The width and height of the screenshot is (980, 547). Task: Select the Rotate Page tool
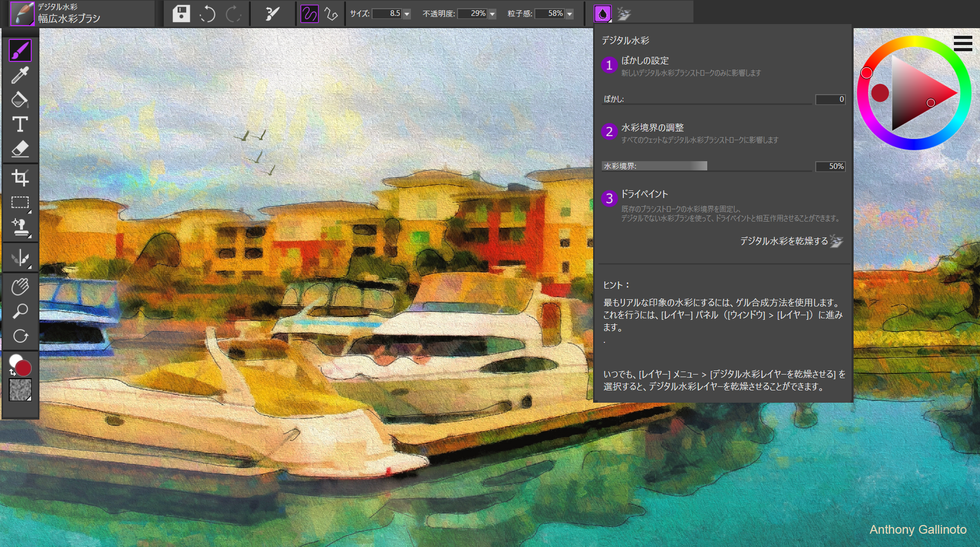click(20, 336)
